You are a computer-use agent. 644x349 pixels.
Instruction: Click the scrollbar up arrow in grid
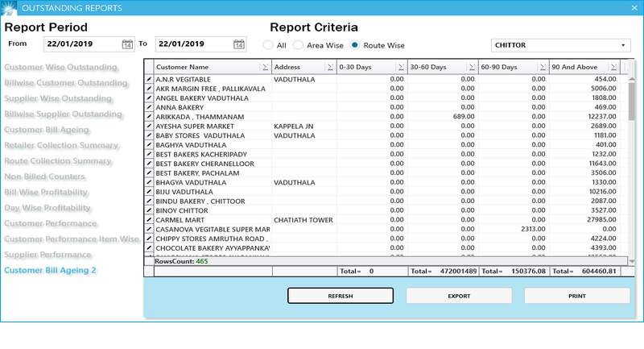(x=632, y=79)
